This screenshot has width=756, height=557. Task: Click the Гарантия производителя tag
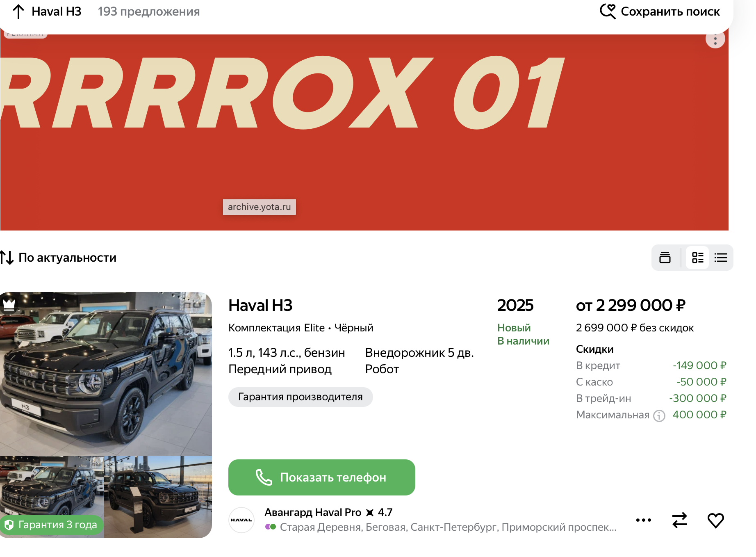pos(301,397)
